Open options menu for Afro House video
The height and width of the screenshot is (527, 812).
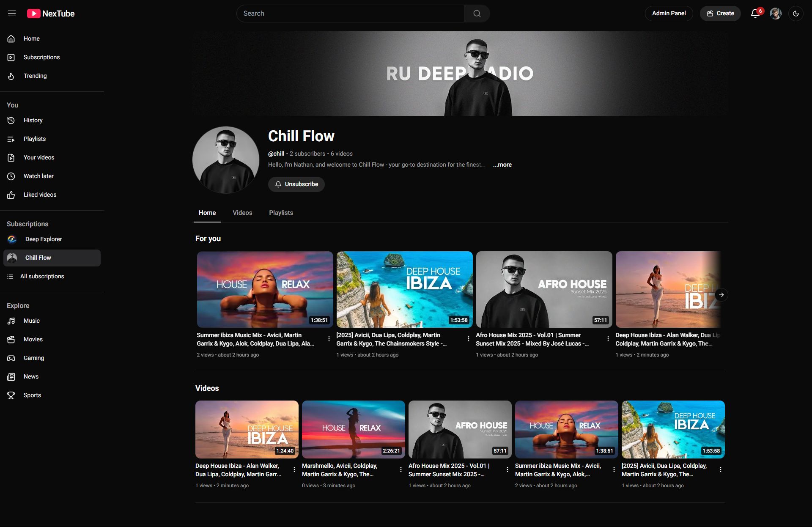pos(608,339)
